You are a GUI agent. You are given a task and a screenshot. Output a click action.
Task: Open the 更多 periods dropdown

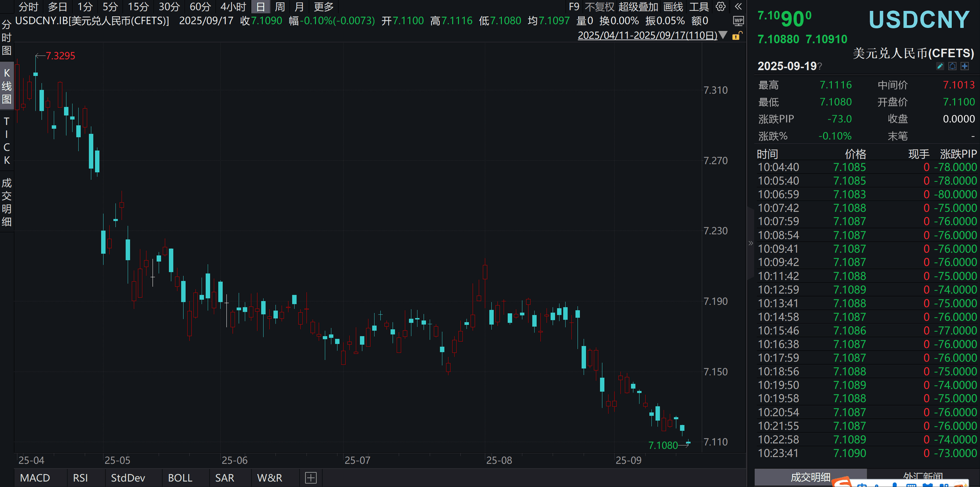[323, 7]
